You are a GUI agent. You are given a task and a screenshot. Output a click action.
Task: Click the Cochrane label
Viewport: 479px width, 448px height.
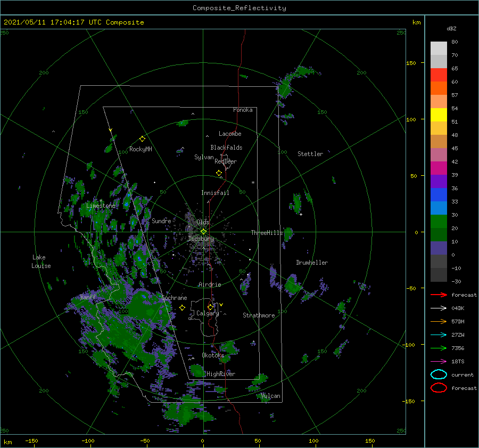pos(174,298)
